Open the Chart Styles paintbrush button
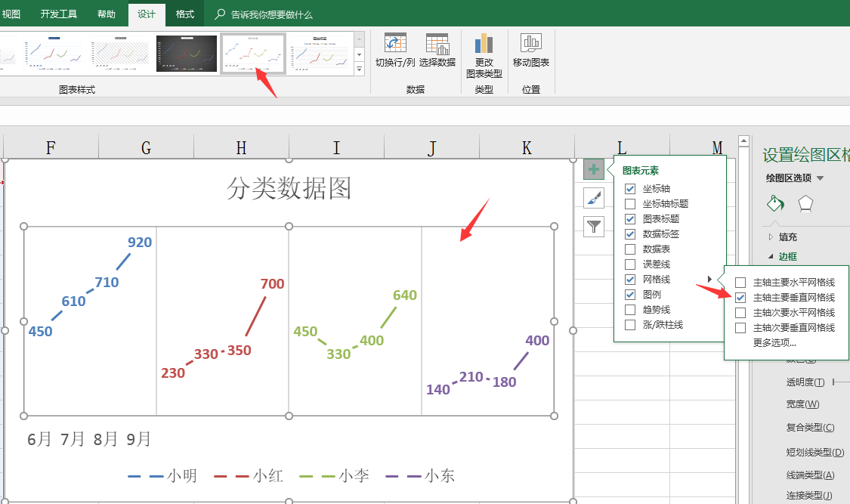 594,198
